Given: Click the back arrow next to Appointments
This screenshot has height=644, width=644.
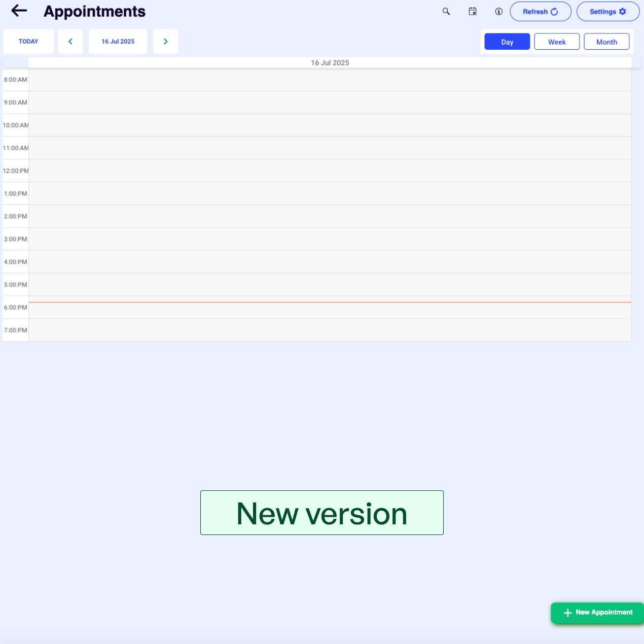Looking at the screenshot, I should click(x=18, y=10).
